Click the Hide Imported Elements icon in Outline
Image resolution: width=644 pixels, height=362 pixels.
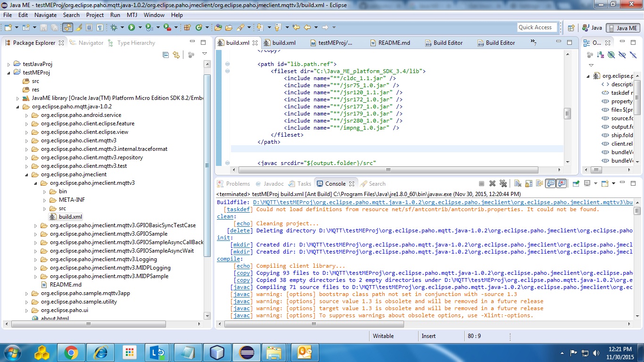(x=622, y=55)
